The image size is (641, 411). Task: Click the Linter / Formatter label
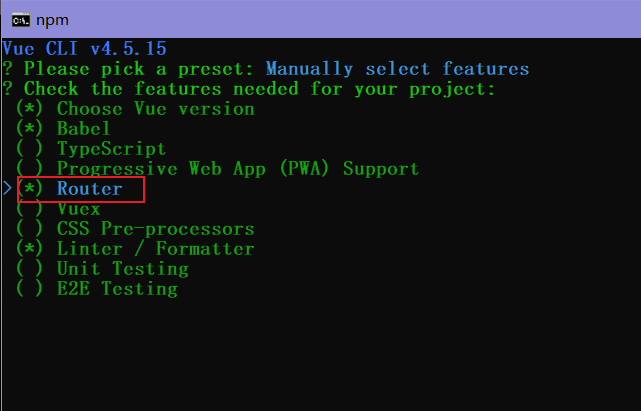[155, 249]
